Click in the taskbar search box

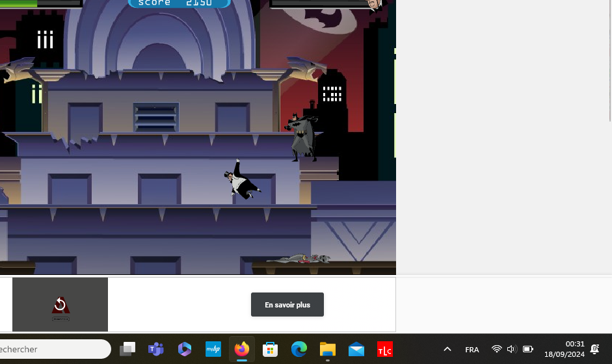pos(52,349)
